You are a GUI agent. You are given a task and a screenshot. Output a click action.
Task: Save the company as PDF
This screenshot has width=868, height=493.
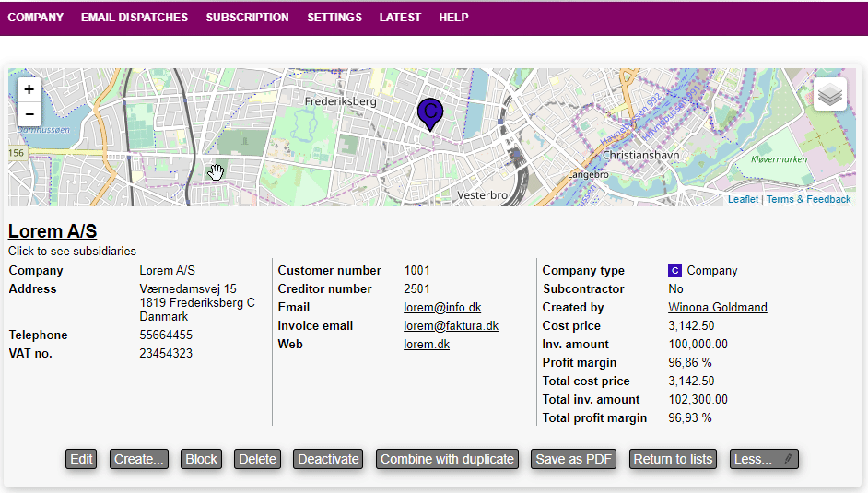pos(573,459)
